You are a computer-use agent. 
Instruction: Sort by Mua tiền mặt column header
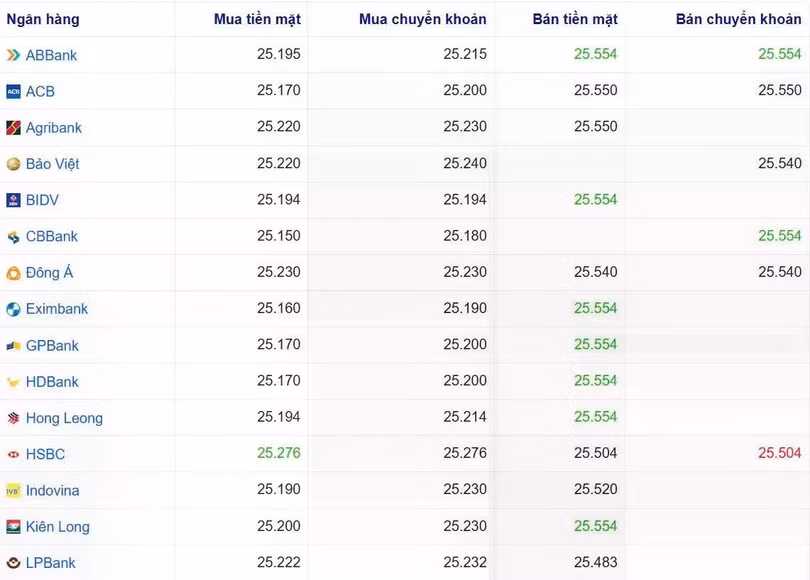(257, 19)
